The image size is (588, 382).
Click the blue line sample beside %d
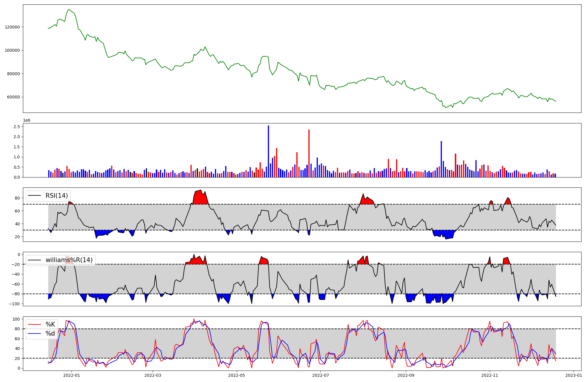pos(34,334)
